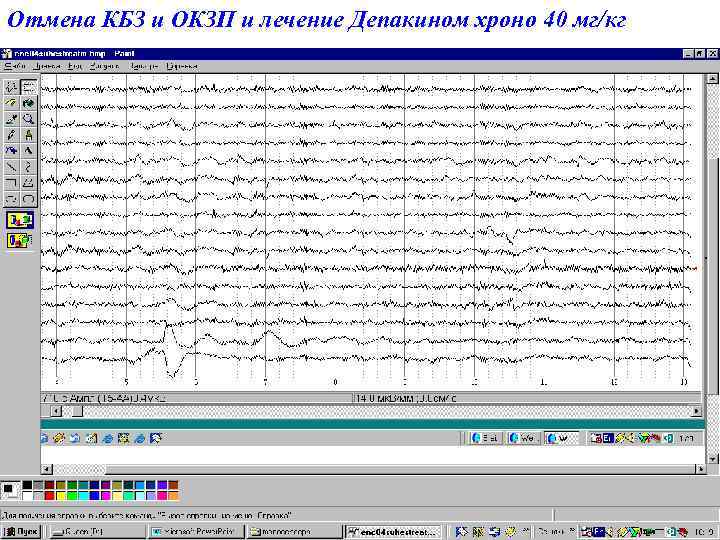The width and height of the screenshot is (720, 540).
Task: Select the Eraser tool
Action: tap(11, 103)
